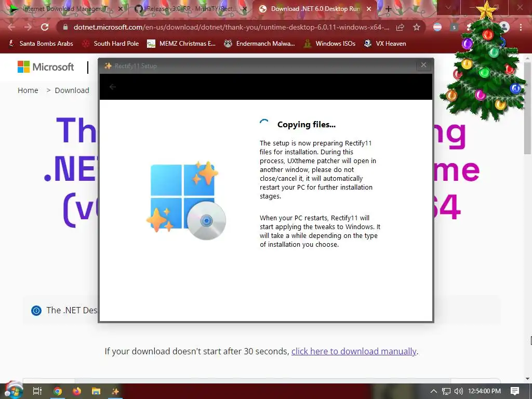Click the blue info icon beside .NET Desktop text
The width and height of the screenshot is (532, 399).
36,311
